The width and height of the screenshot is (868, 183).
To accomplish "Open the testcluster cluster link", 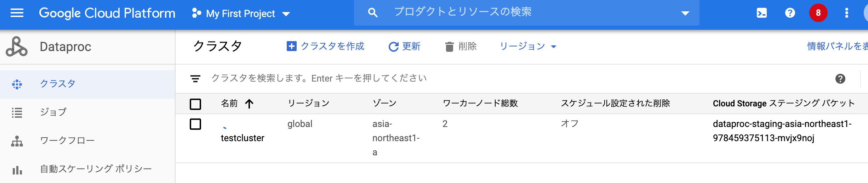I will point(242,138).
